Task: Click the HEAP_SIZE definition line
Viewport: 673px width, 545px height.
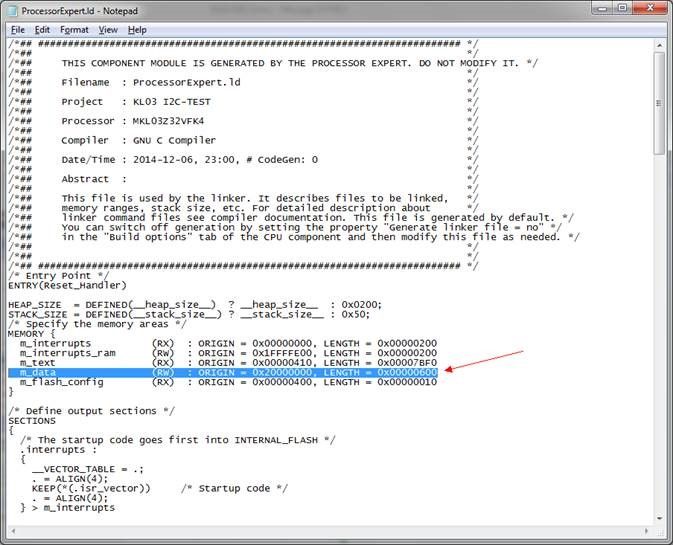Action: click(x=195, y=305)
